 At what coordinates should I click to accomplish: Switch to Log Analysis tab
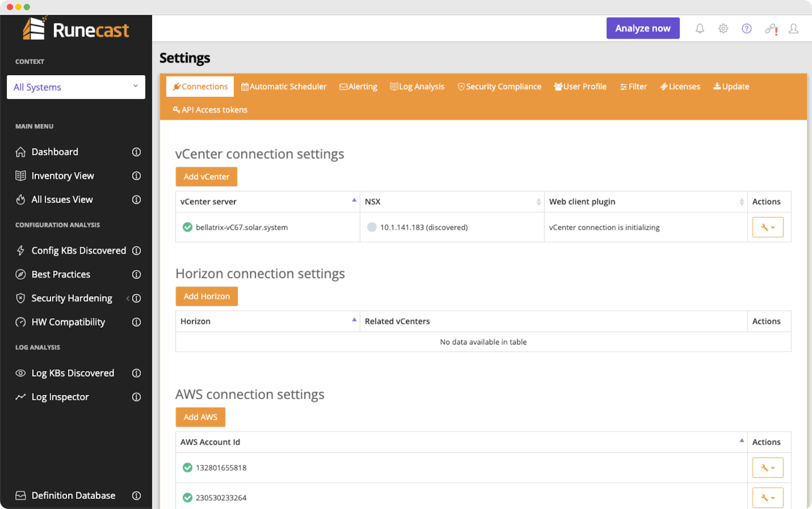[x=417, y=87]
